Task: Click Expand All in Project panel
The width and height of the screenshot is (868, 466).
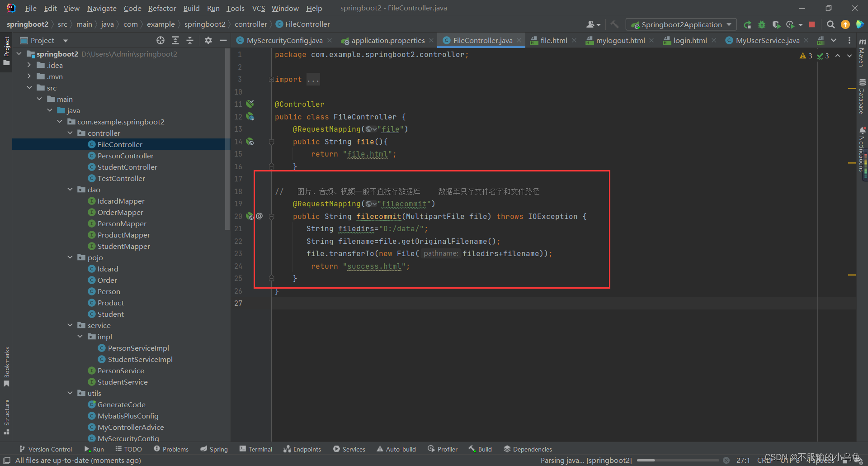Action: [175, 40]
